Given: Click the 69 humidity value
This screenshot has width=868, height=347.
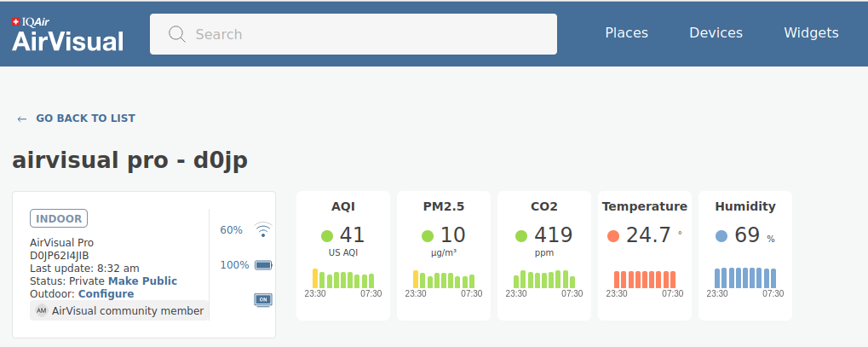Looking at the screenshot, I should [x=747, y=235].
